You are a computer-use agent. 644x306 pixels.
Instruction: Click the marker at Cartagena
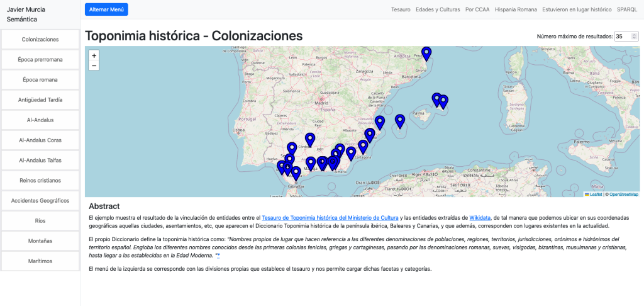click(363, 147)
